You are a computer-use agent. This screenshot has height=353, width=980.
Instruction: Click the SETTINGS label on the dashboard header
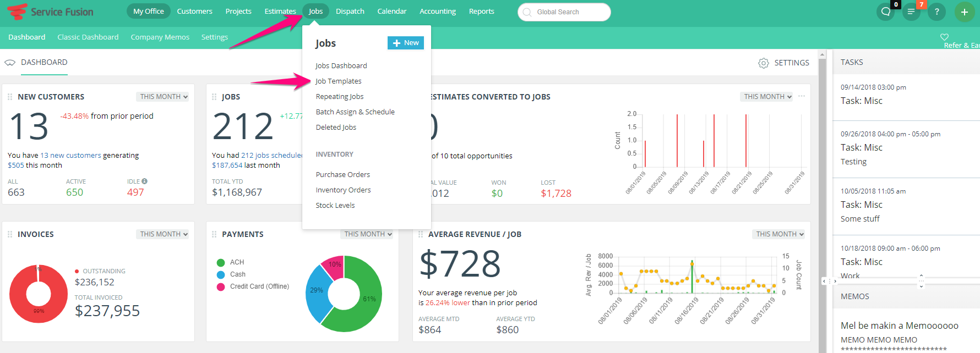[792, 63]
